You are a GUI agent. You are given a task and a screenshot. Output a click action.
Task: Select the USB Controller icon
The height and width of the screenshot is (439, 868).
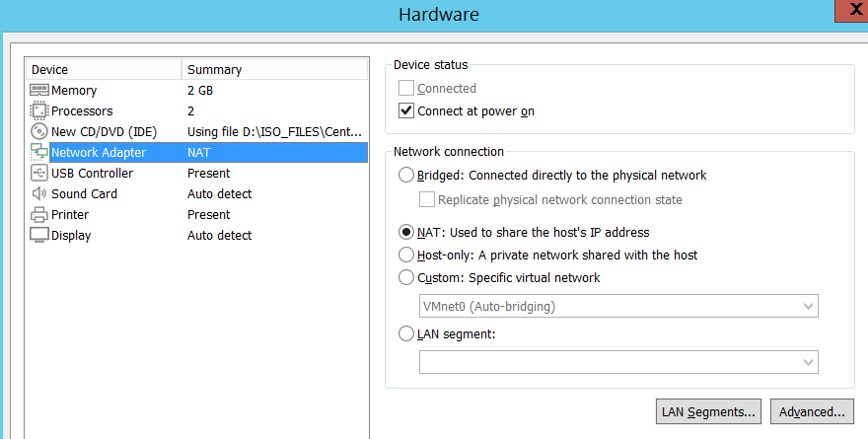click(39, 174)
